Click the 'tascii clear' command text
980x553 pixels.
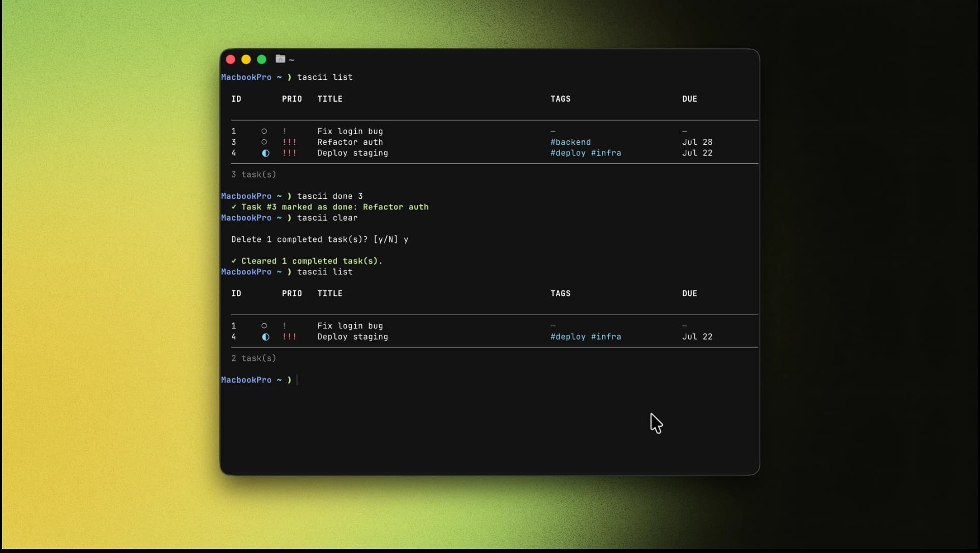click(327, 218)
